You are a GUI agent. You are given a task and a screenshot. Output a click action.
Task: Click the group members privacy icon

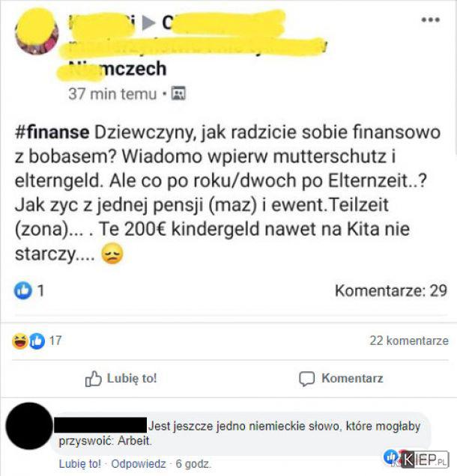(x=178, y=94)
